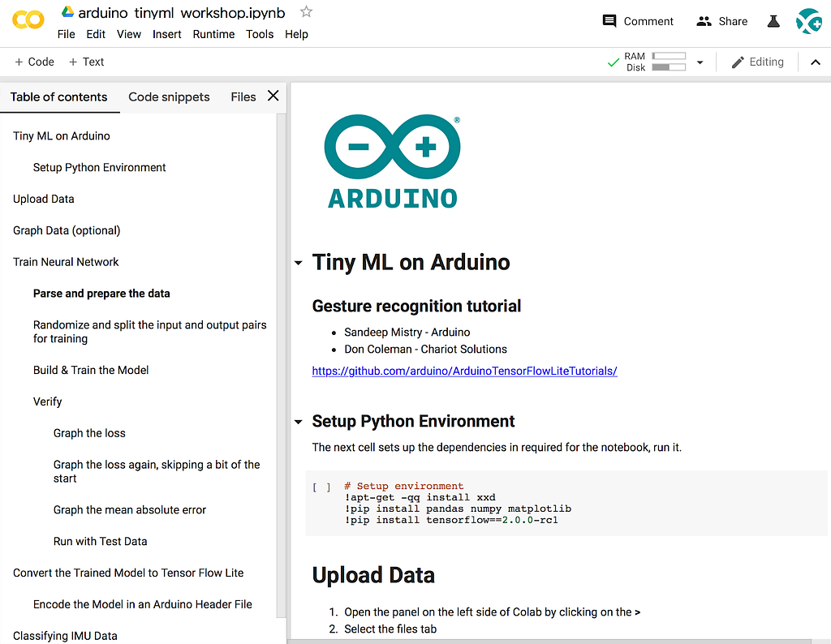Viewport: 831px width, 644px height.
Task: Click the Editing mode pencil button
Action: click(757, 62)
